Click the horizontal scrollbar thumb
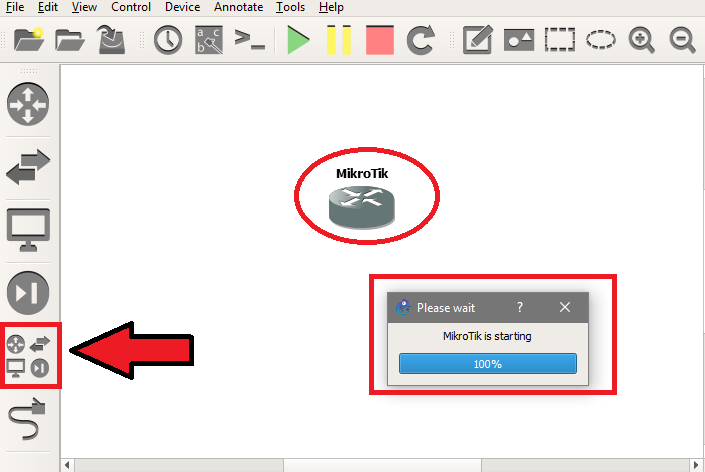The height and width of the screenshot is (472, 705). point(383,465)
